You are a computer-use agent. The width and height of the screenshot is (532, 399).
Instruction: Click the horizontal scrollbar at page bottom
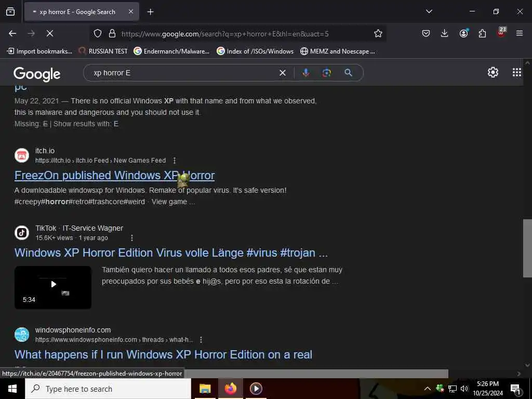coord(316,374)
